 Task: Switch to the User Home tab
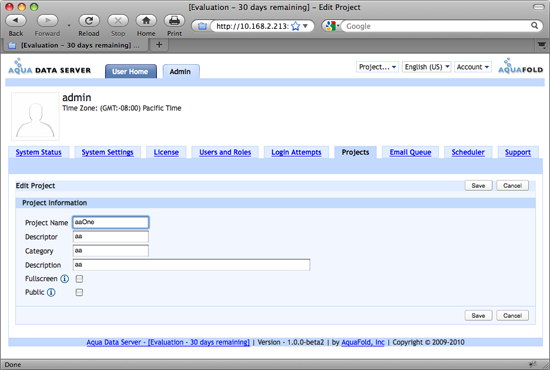tap(130, 71)
